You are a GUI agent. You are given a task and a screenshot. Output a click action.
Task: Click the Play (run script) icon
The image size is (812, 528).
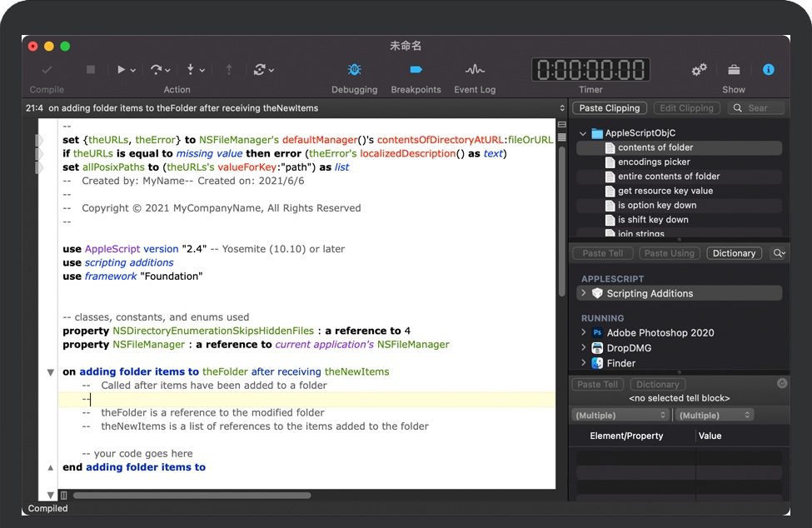coord(122,70)
